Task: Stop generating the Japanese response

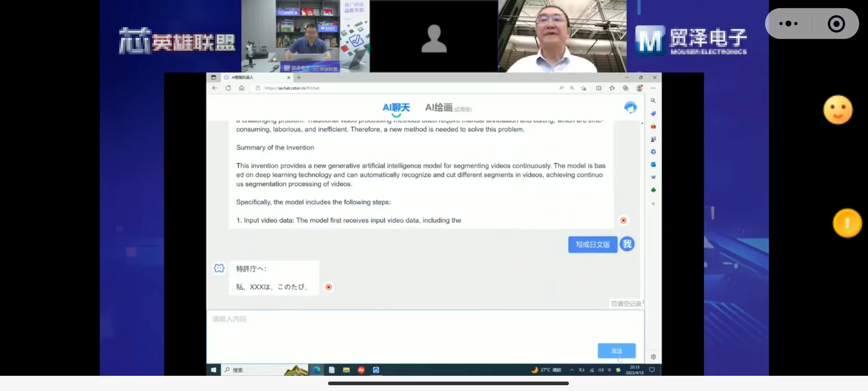Action: click(328, 287)
